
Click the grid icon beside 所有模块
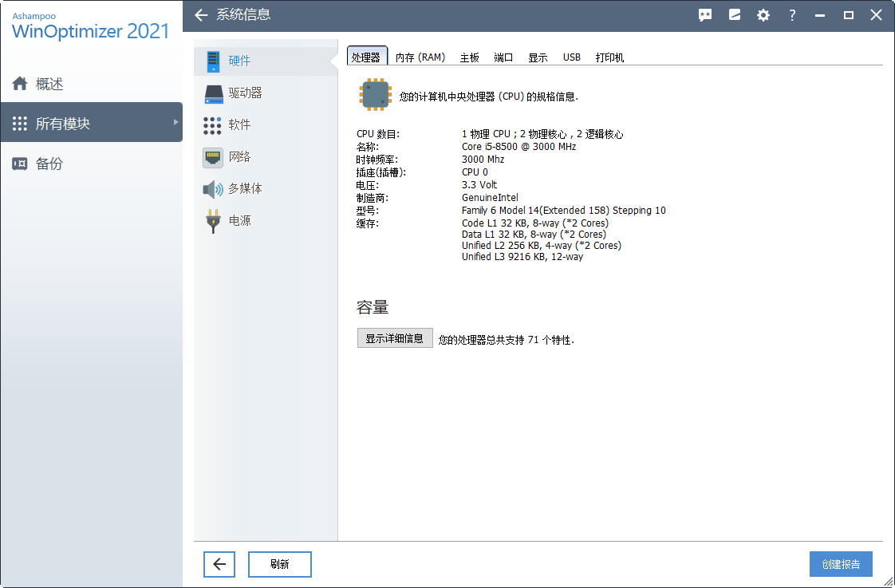click(20, 124)
